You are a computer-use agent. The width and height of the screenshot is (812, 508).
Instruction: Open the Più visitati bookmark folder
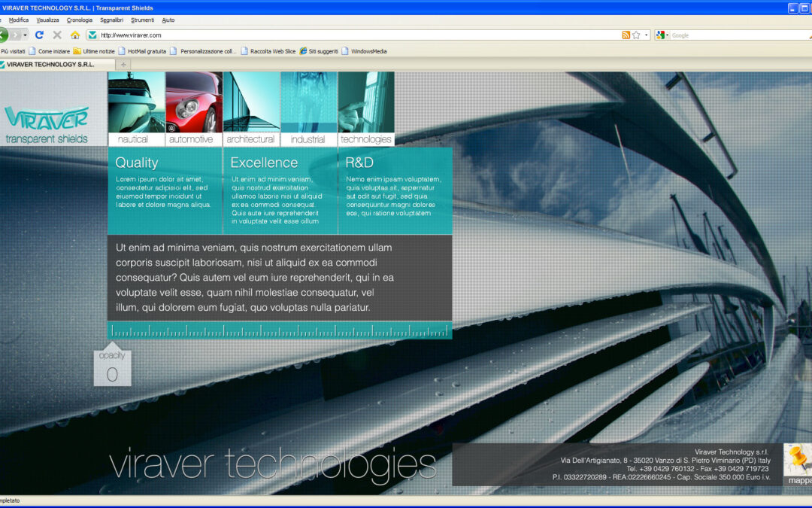tap(13, 51)
